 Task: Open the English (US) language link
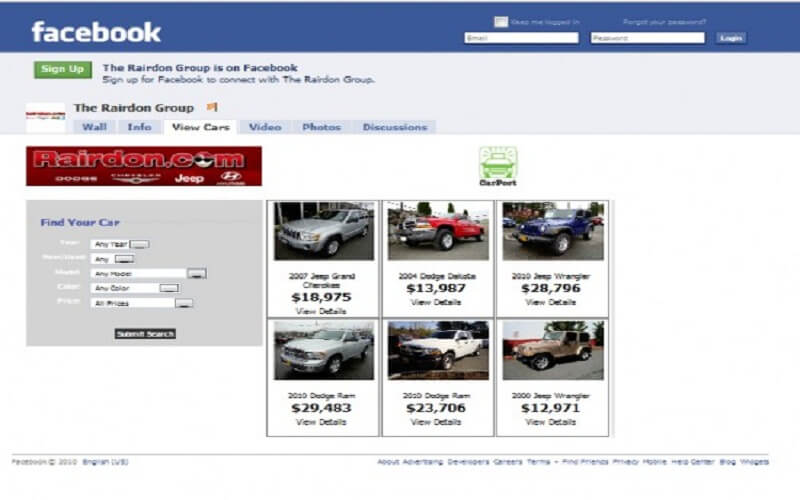pos(106,462)
